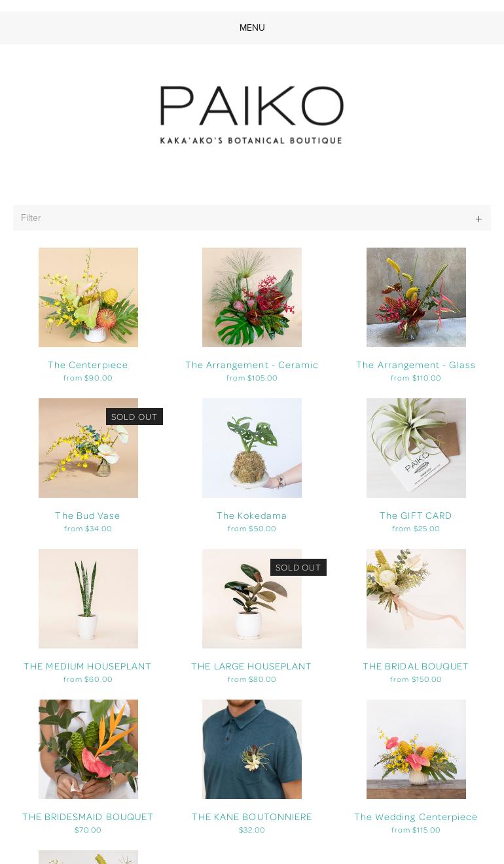The width and height of the screenshot is (504, 864).
Task: View THE KANE BOUTONNIERE photo
Action: tap(252, 749)
